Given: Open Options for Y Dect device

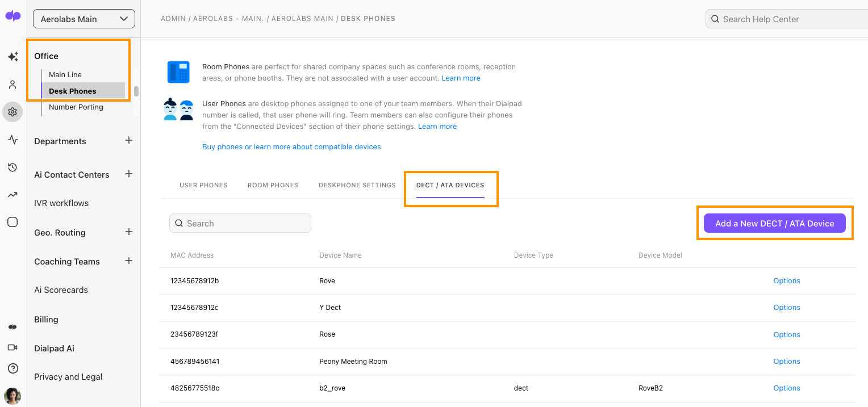Looking at the screenshot, I should coord(787,307).
